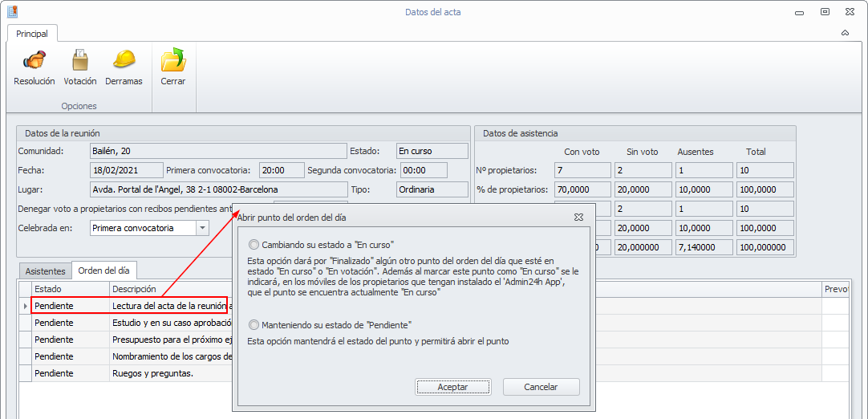Click the app icon in title bar
Image resolution: width=868 pixels, height=419 pixels.
tap(12, 11)
